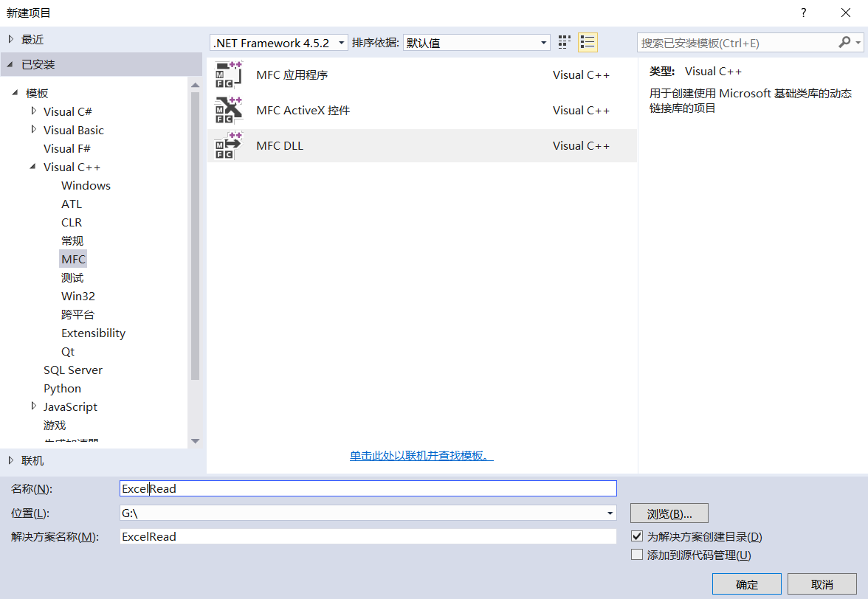Image resolution: width=868 pixels, height=599 pixels.
Task: Click the 解决方案名称 input field
Action: (368, 536)
